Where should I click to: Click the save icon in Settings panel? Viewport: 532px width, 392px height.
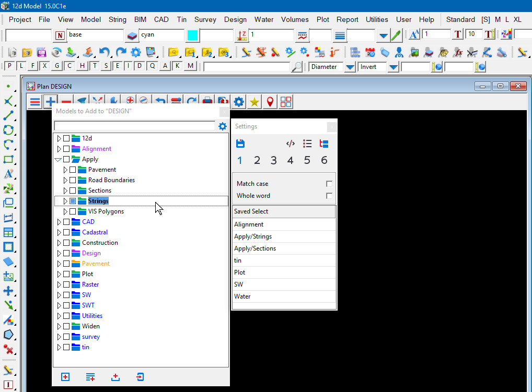[x=240, y=144]
